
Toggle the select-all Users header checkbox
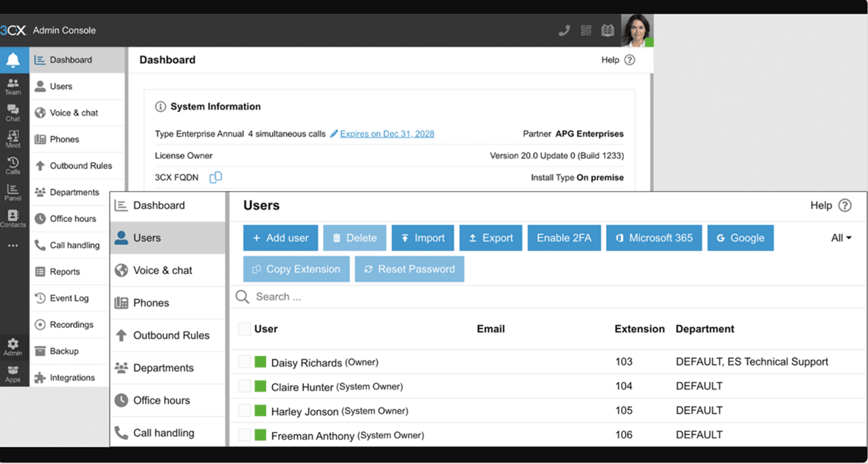coord(245,329)
